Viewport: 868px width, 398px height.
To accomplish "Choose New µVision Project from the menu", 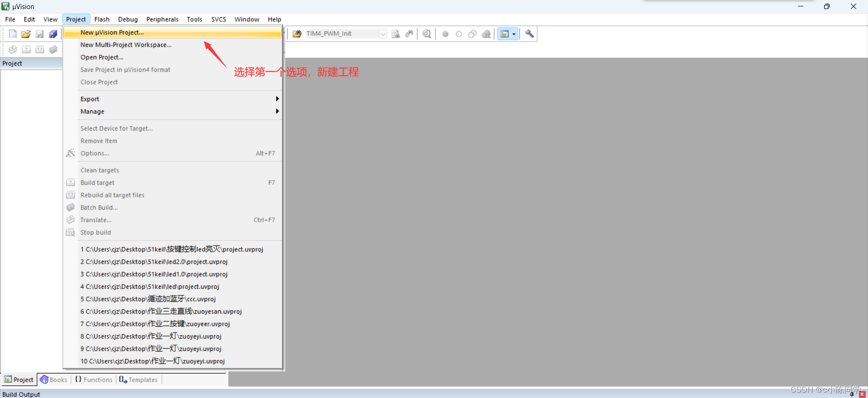I will point(173,33).
